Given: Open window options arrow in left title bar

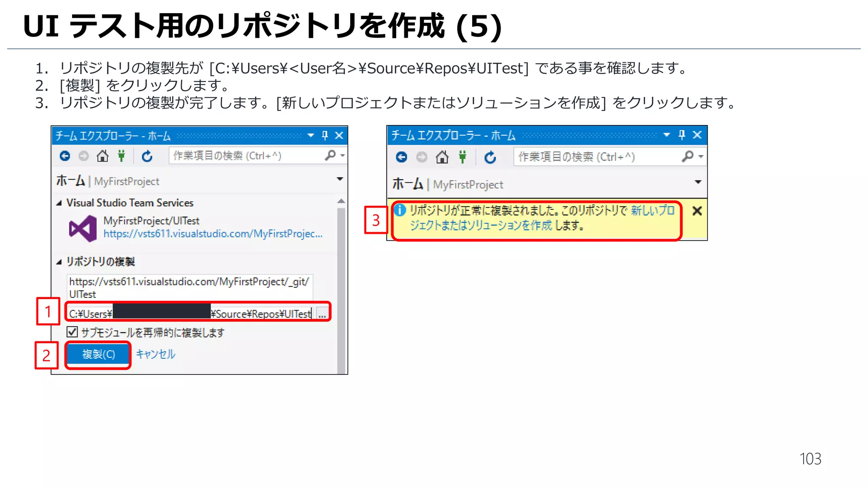Looking at the screenshot, I should point(311,136).
